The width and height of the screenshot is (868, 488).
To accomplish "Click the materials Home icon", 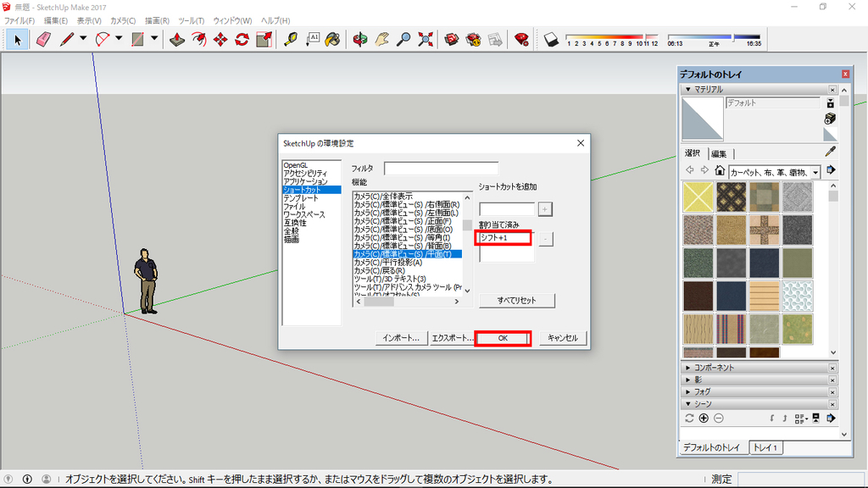I will 719,170.
